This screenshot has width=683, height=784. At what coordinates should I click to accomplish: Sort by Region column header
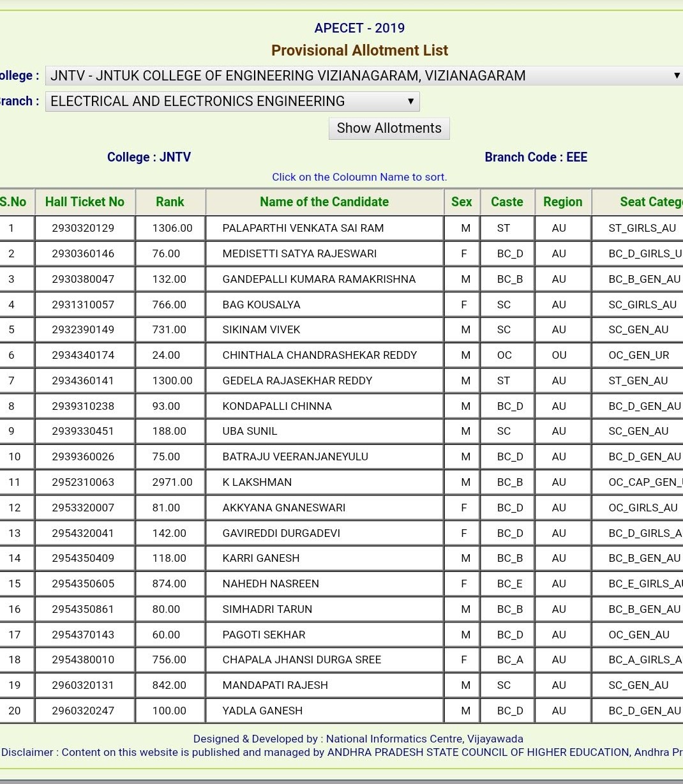(x=562, y=202)
